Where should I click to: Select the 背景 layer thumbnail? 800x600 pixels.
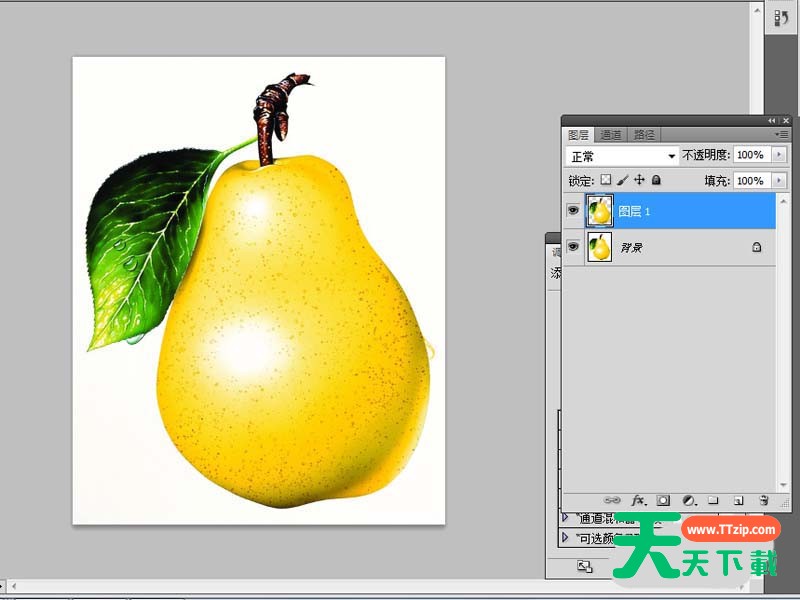600,247
